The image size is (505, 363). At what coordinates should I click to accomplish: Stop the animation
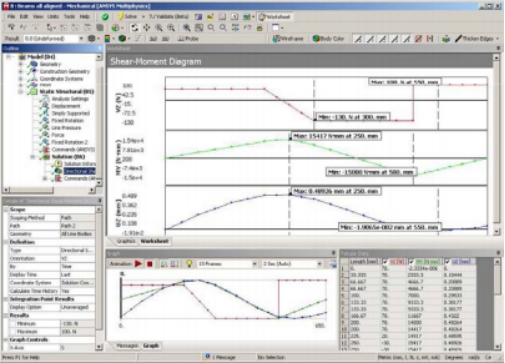tap(150, 264)
